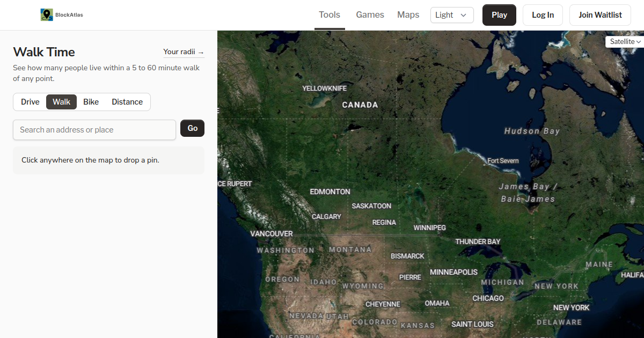The width and height of the screenshot is (644, 338).
Task: Expand the Satellite map style dropdown
Action: (625, 41)
